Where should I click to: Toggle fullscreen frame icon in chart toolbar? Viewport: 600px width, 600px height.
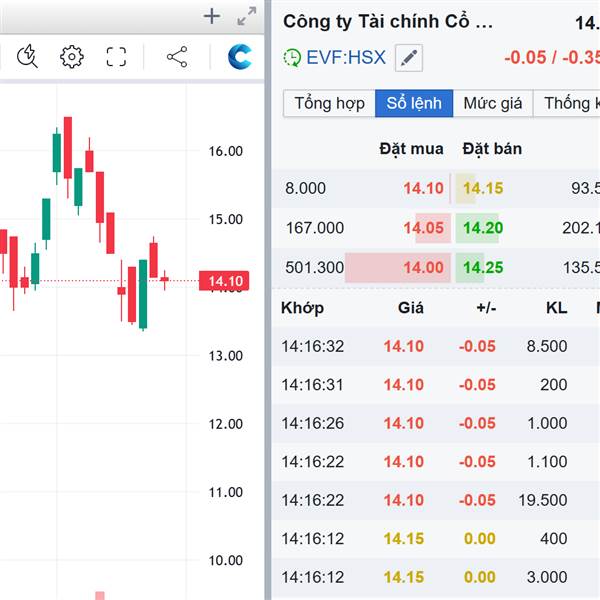[117, 57]
